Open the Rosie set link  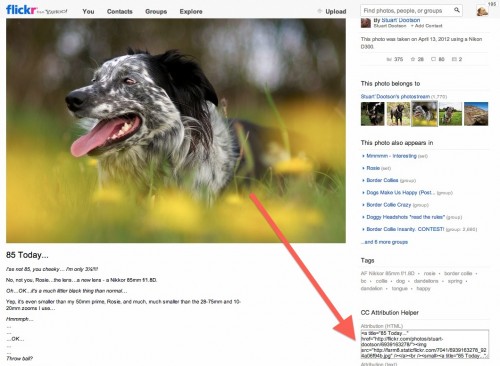[373, 168]
